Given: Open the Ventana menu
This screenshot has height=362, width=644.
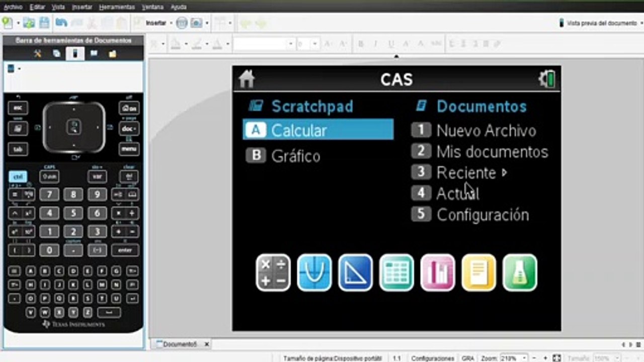Looking at the screenshot, I should 152,7.
